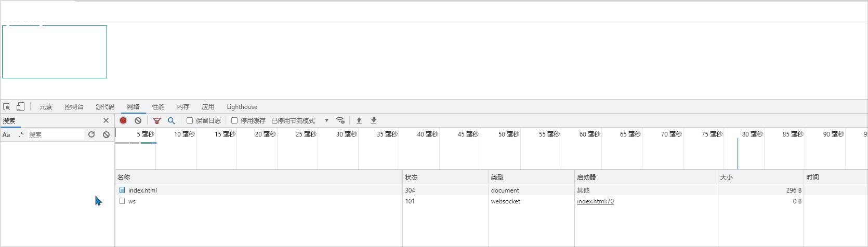The image size is (868, 247).
Task: Open the index.html:70 initiator link
Action: pos(595,201)
